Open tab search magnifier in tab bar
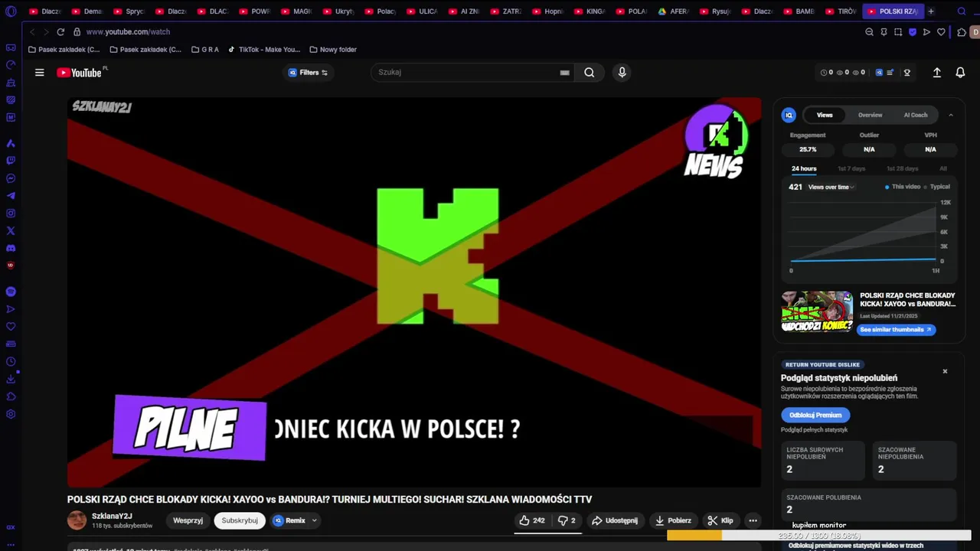Screen dimensions: 980x551 [962, 11]
